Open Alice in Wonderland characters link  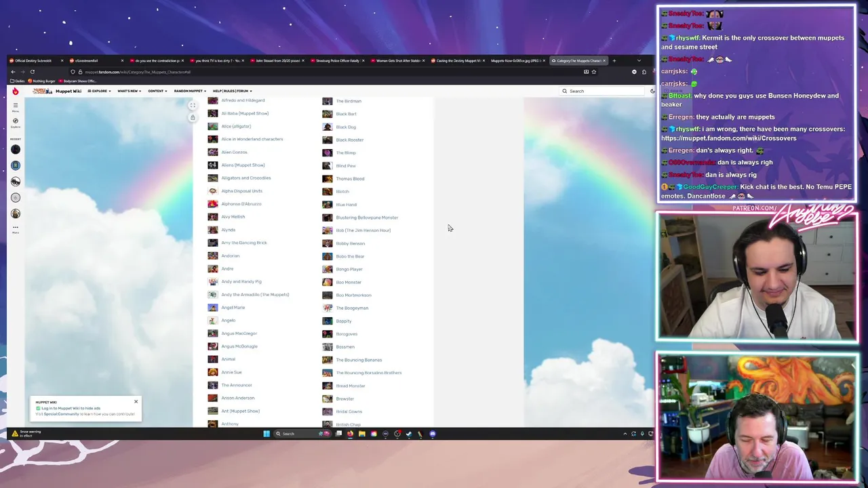(252, 139)
